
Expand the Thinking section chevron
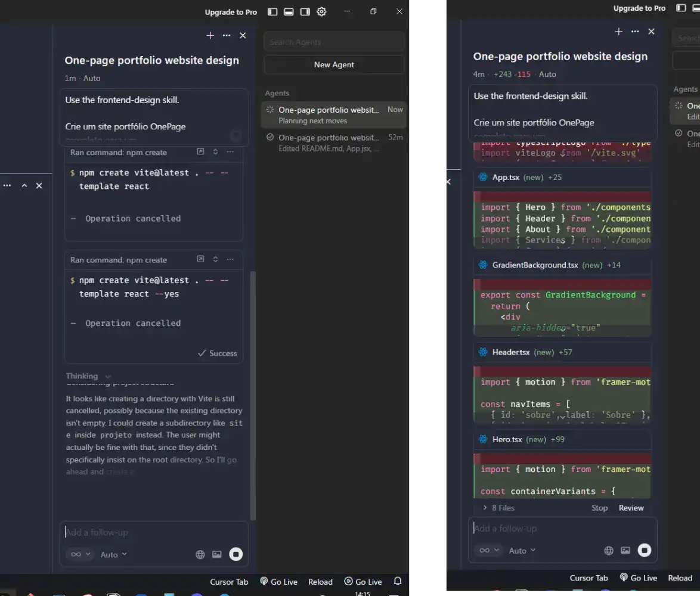(x=108, y=376)
